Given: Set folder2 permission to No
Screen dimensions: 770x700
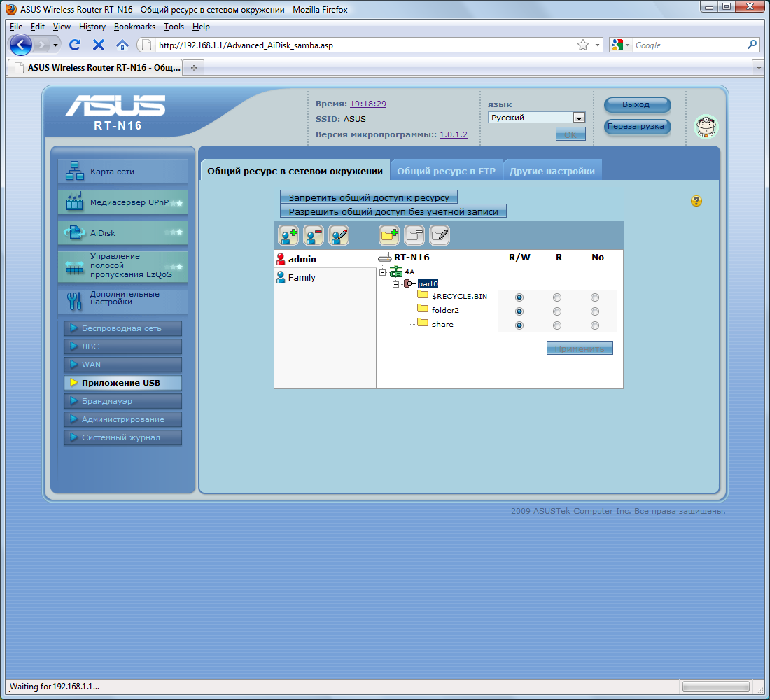Looking at the screenshot, I should click(595, 311).
